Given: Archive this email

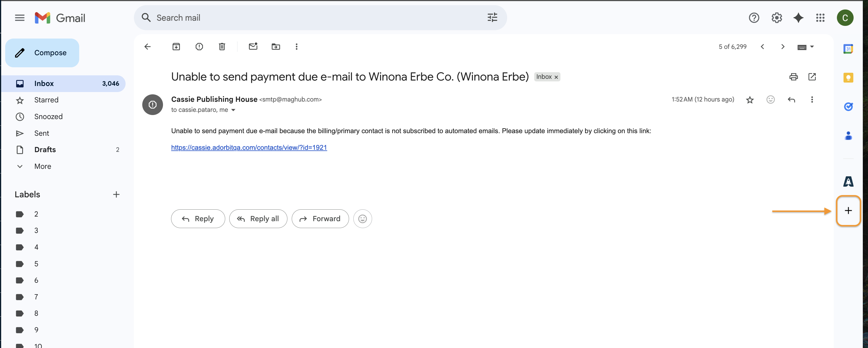Looking at the screenshot, I should 176,46.
